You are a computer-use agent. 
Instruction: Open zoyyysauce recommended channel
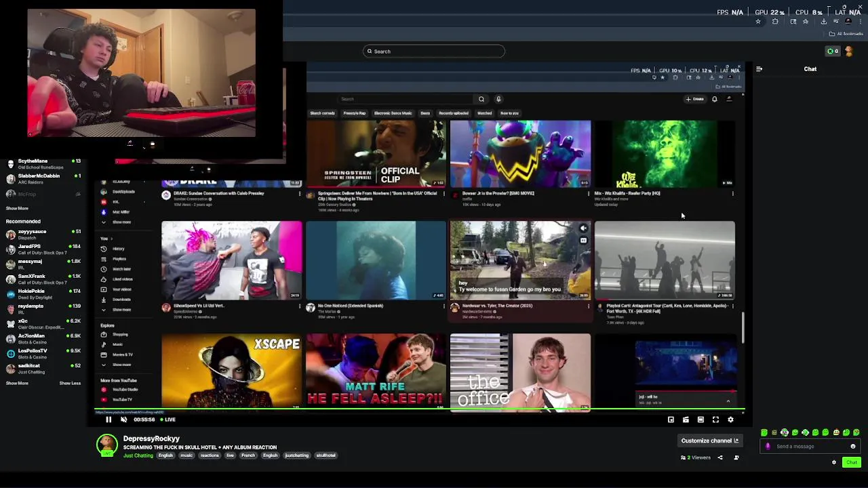click(x=42, y=235)
